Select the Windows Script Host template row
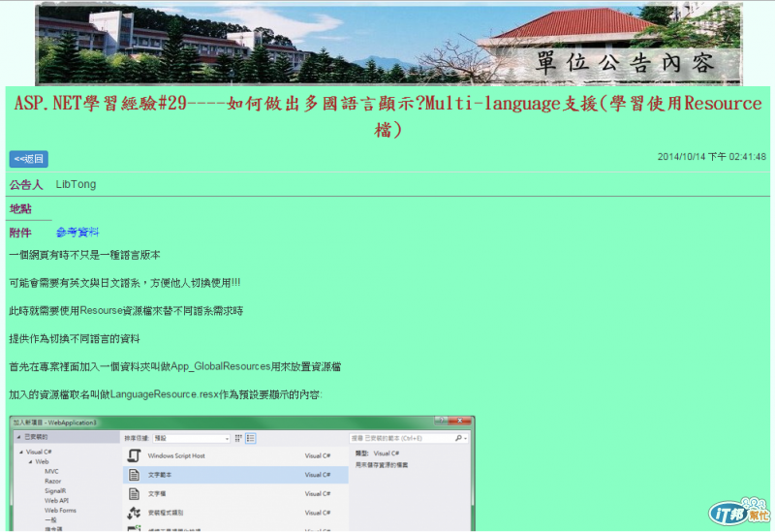 point(235,455)
